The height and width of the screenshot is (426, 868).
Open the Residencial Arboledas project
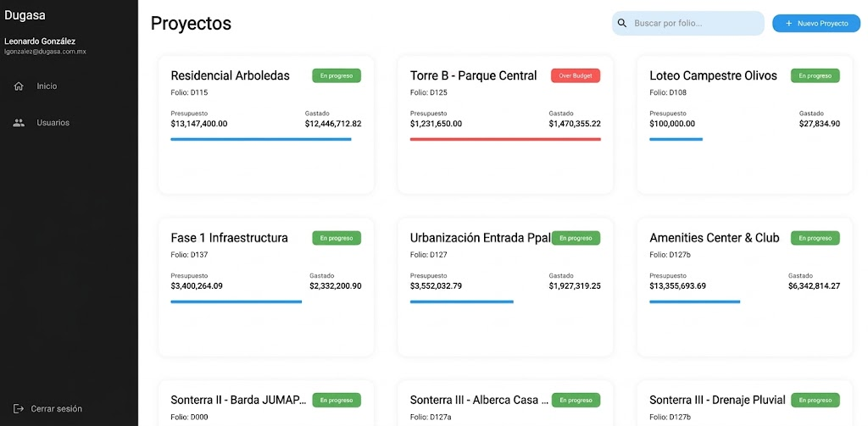click(x=231, y=75)
